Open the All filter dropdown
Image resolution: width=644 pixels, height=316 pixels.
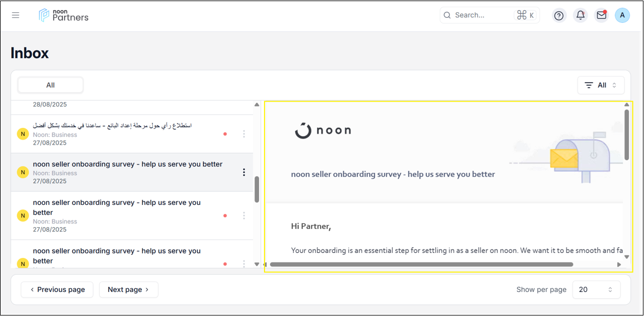pos(601,85)
